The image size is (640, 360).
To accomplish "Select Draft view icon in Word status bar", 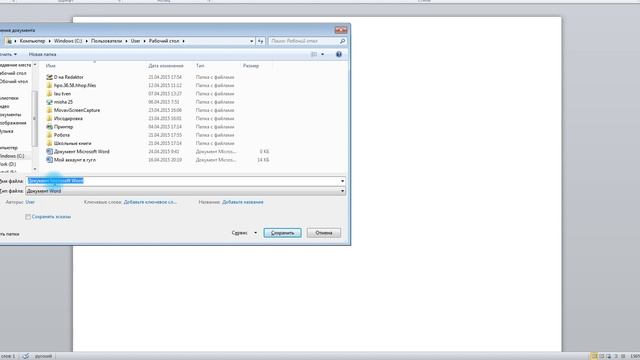I will (623, 356).
